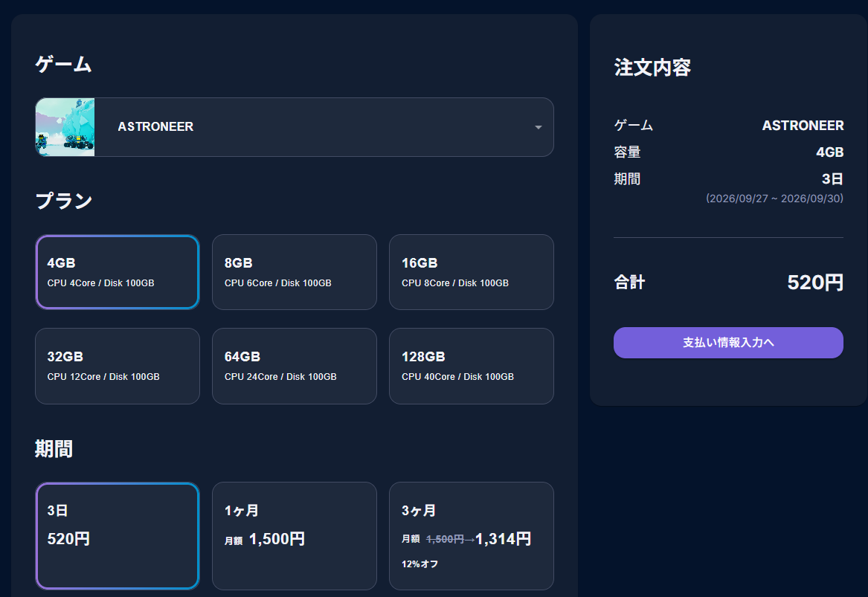Image resolution: width=868 pixels, height=597 pixels.
Task: Click the 3日 value in order summary
Action: [x=832, y=179]
